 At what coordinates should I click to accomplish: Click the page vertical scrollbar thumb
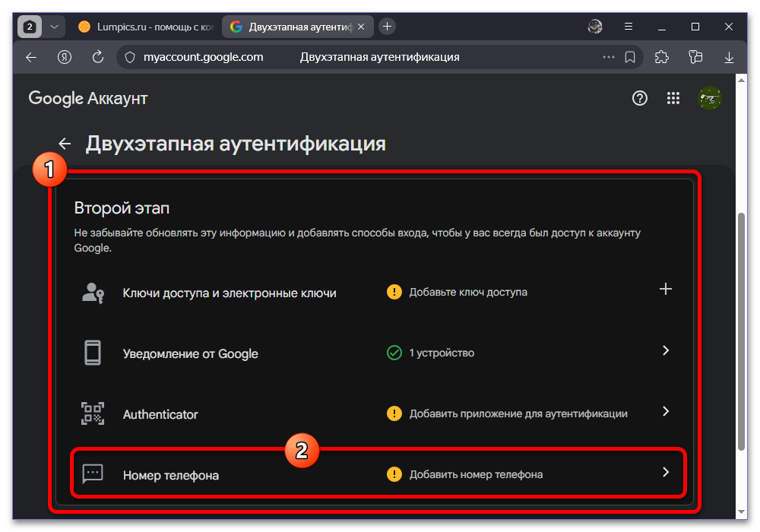[741, 332]
